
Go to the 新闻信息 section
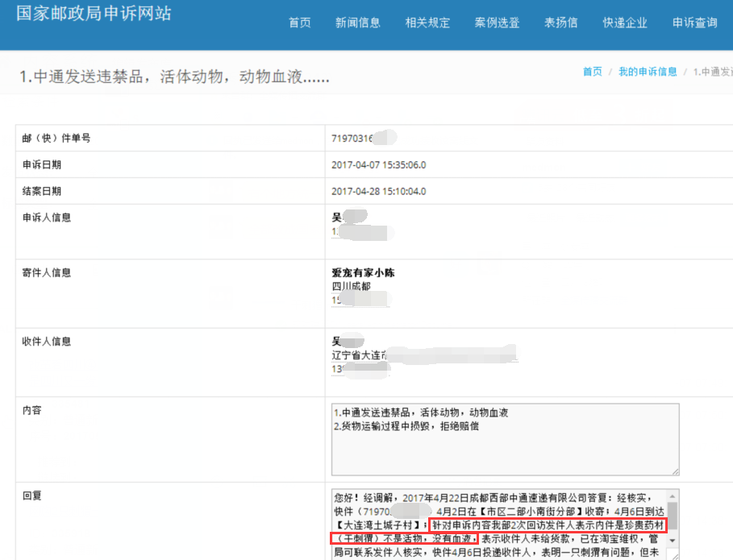point(357,23)
